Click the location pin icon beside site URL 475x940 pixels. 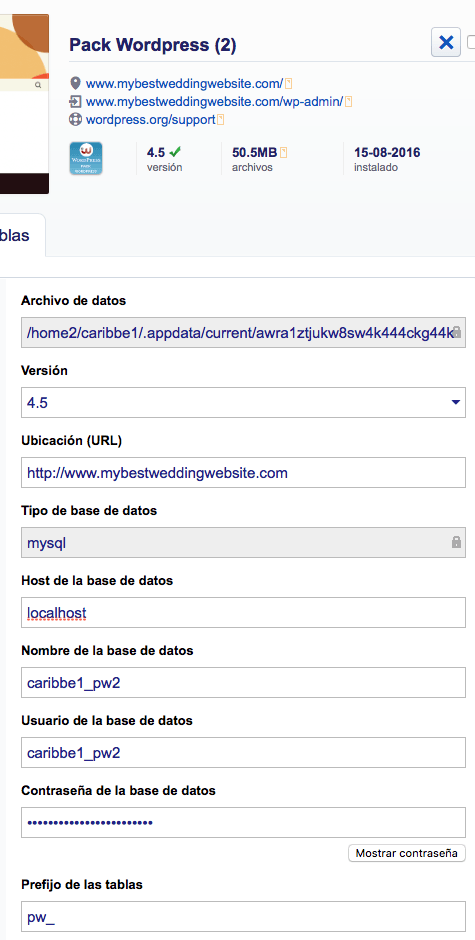pos(75,83)
